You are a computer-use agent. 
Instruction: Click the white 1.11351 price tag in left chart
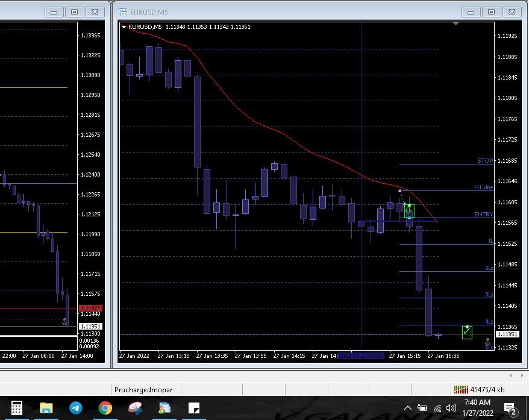click(x=90, y=326)
